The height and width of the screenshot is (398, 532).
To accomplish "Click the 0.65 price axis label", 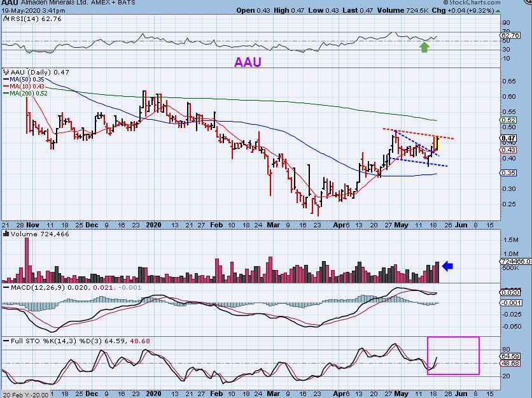I will coord(509,81).
